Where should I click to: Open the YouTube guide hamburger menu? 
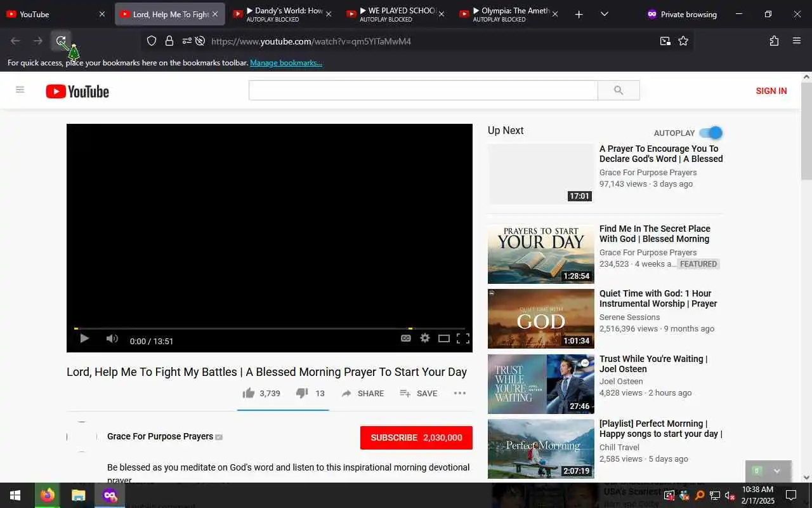coord(20,90)
